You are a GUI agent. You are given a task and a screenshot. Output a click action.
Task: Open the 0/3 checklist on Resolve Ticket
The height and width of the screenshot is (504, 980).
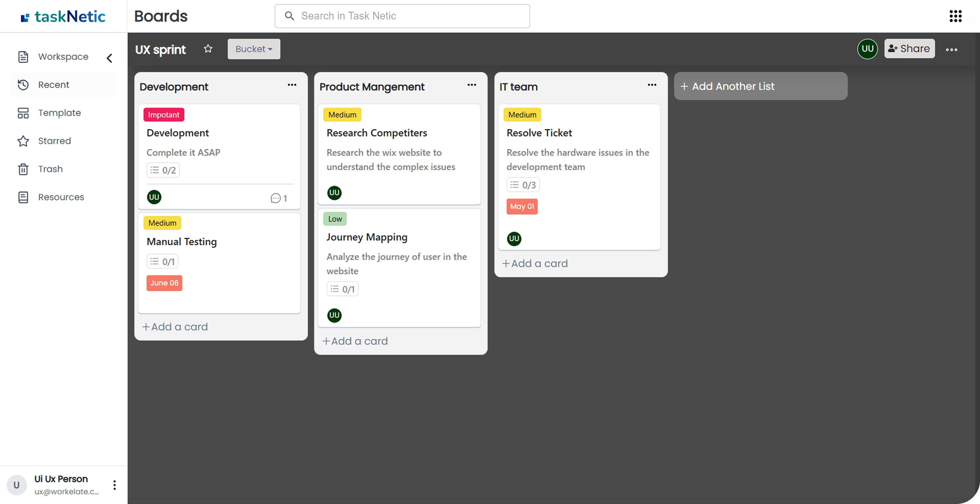(x=523, y=185)
